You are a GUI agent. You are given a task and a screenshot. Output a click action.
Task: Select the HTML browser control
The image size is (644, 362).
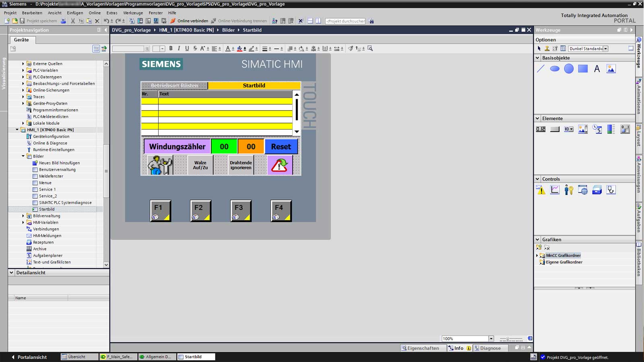pyautogui.click(x=583, y=190)
